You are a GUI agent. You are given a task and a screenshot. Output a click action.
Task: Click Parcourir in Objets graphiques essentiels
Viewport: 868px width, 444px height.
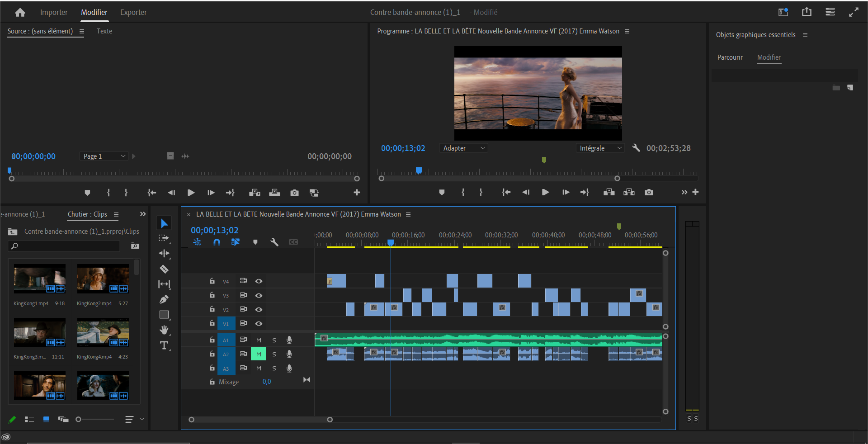pos(730,57)
